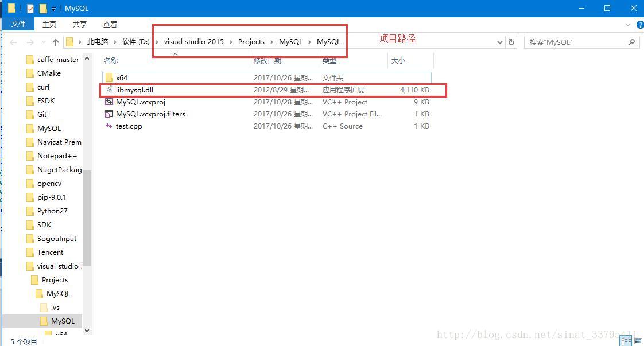Click the search magnifier icon

click(632, 42)
